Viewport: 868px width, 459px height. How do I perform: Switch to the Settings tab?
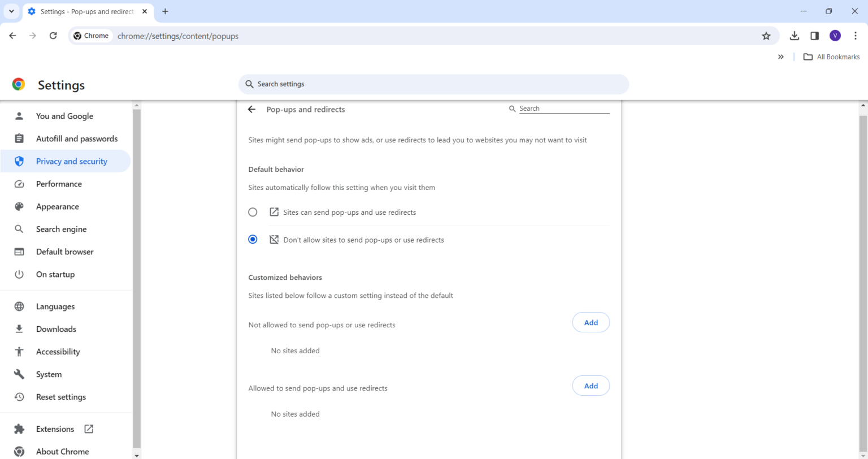[x=85, y=11]
